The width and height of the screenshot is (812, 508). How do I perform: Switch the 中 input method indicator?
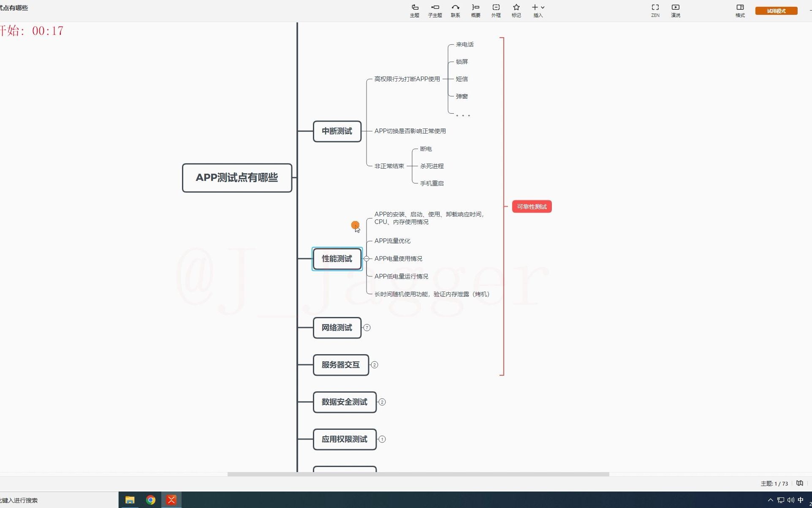point(801,500)
